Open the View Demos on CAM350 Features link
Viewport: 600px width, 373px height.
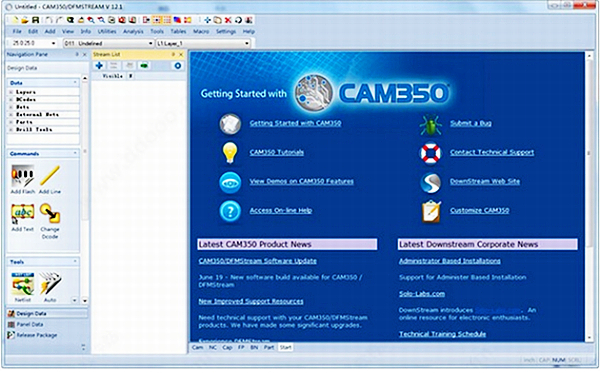(x=302, y=181)
